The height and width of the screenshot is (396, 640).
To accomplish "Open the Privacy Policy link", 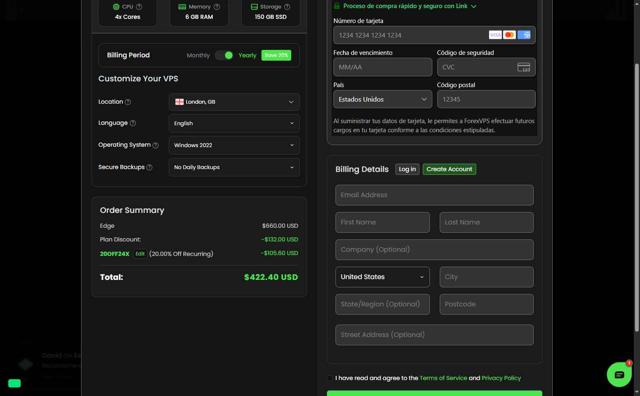I will tap(501, 378).
